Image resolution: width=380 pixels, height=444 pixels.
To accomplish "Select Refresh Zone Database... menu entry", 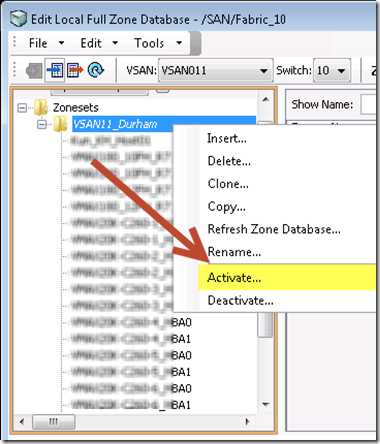I will coord(274,229).
